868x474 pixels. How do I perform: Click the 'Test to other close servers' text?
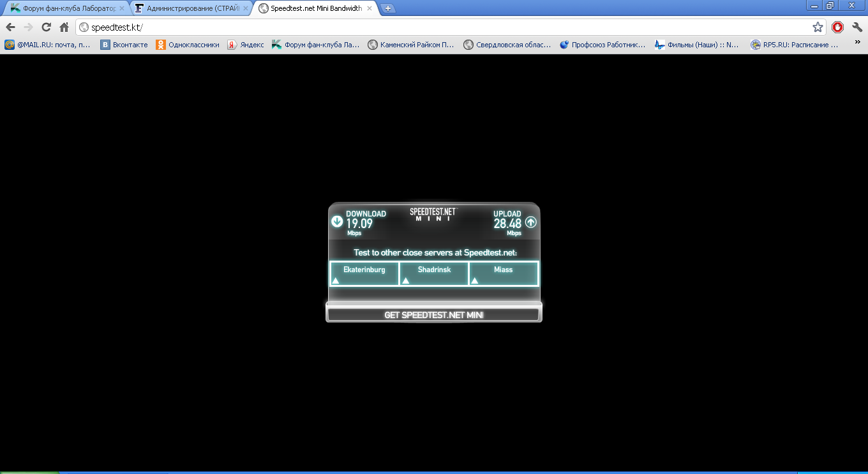tap(435, 252)
